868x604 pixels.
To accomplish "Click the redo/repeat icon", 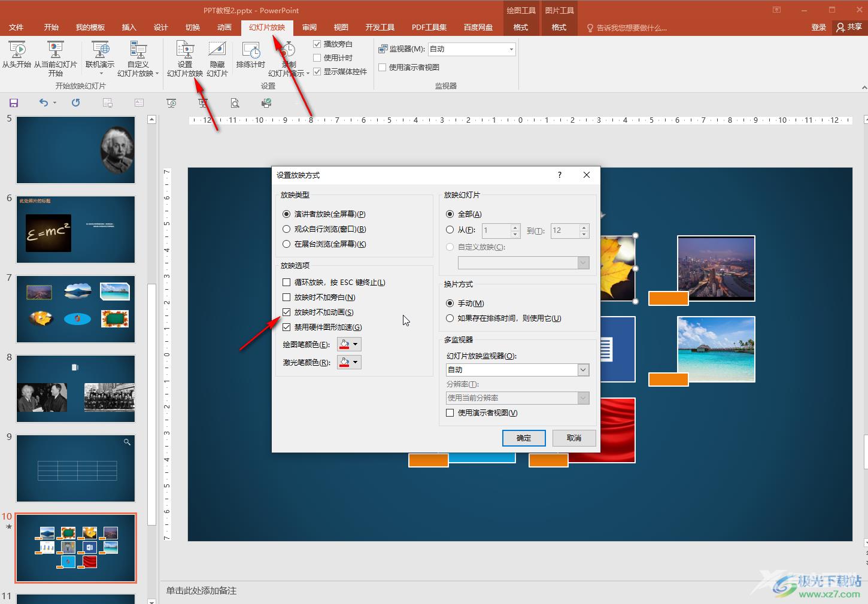I will click(x=75, y=103).
